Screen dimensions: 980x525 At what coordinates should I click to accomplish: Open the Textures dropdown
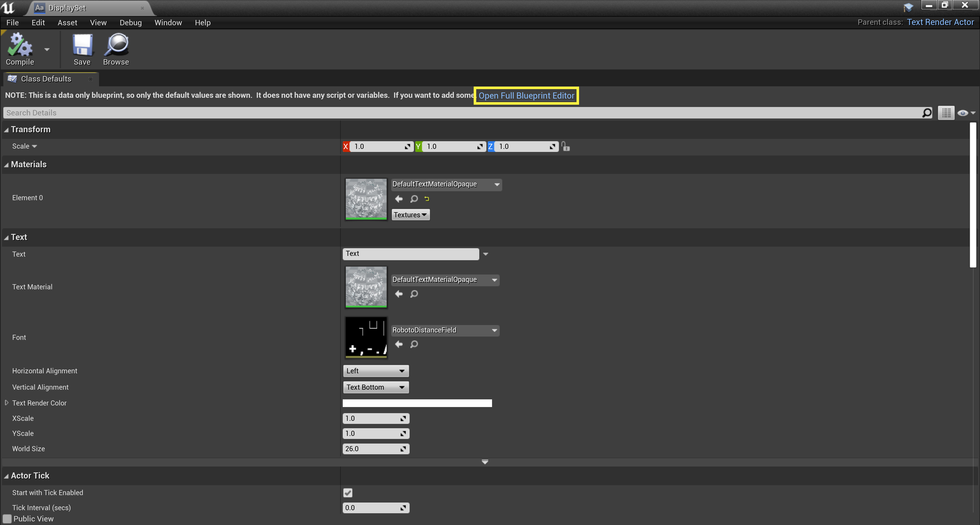(410, 215)
